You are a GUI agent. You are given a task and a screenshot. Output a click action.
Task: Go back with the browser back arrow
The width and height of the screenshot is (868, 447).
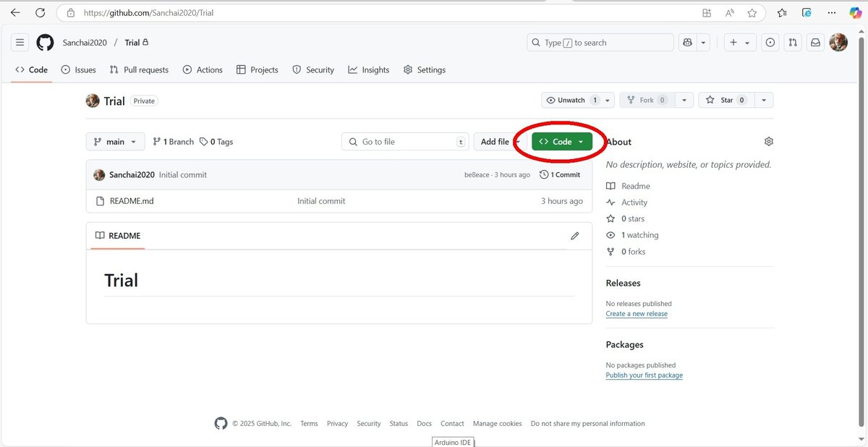(15, 12)
